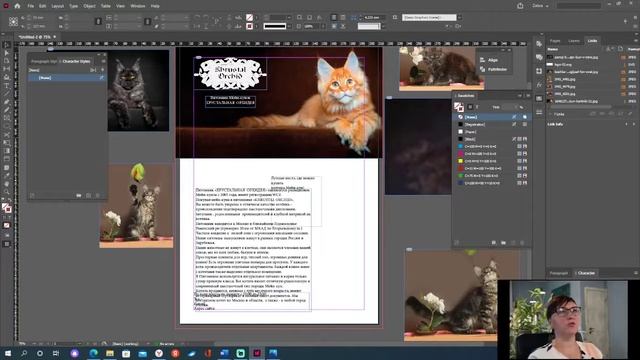This screenshot has width=640, height=360.
Task: Select the Untitled-2 document tab
Action: (36, 37)
